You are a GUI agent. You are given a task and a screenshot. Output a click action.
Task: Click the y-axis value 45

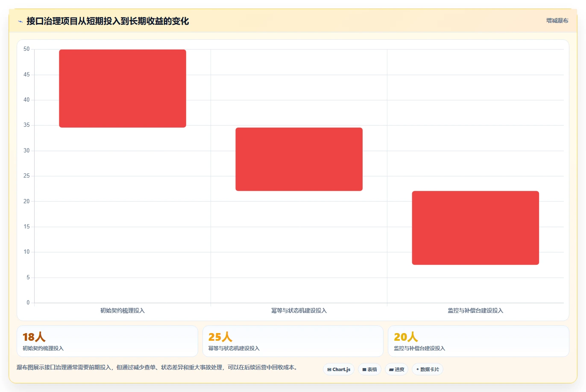(x=26, y=75)
